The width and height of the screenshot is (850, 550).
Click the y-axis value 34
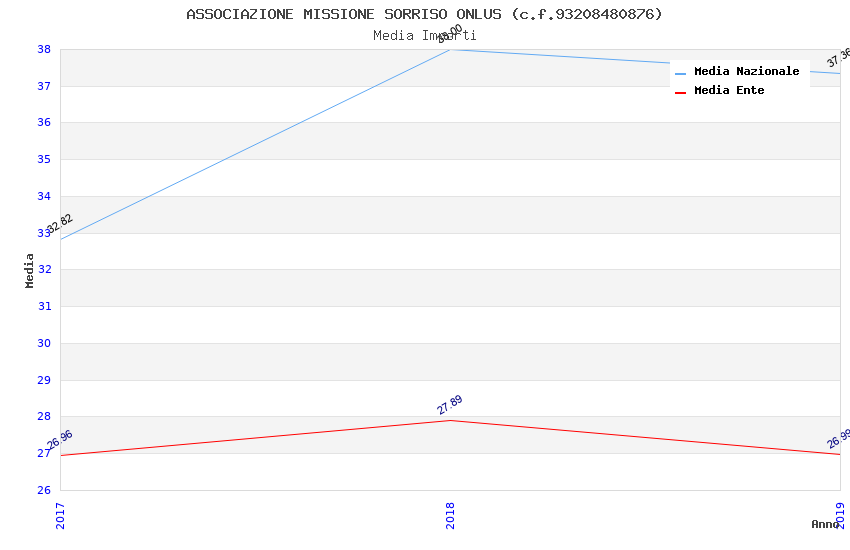click(44, 196)
